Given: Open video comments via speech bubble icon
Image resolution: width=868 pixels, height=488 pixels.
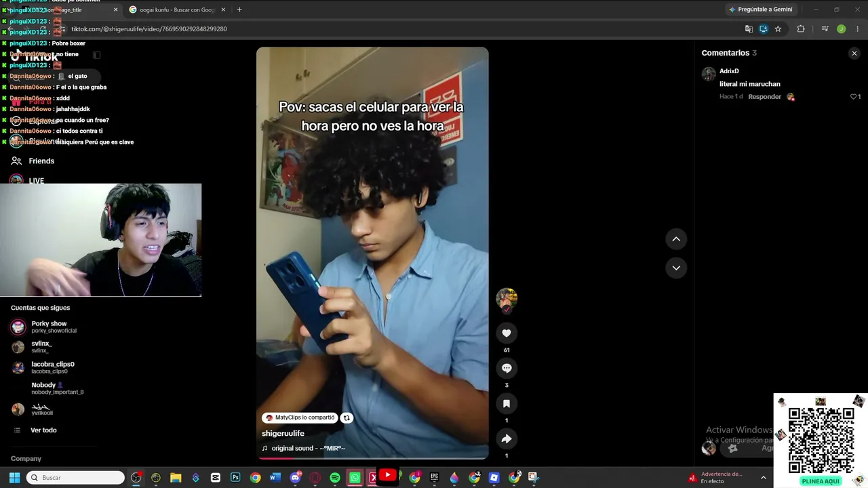Looking at the screenshot, I should point(507,368).
